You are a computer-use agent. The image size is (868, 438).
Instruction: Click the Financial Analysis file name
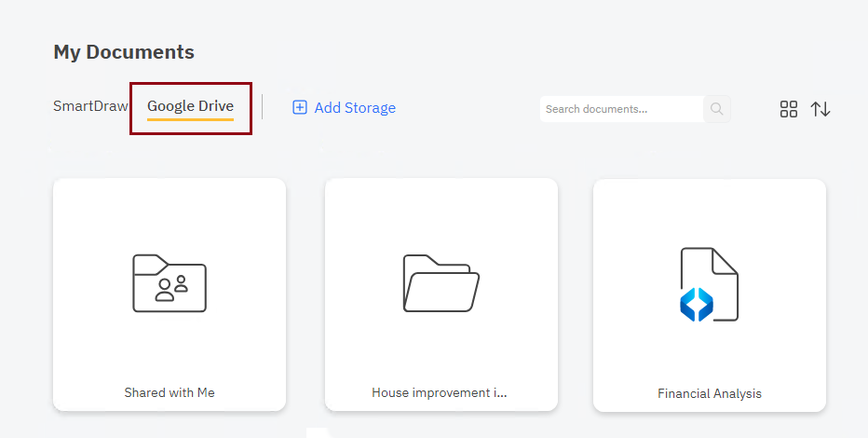pos(710,393)
